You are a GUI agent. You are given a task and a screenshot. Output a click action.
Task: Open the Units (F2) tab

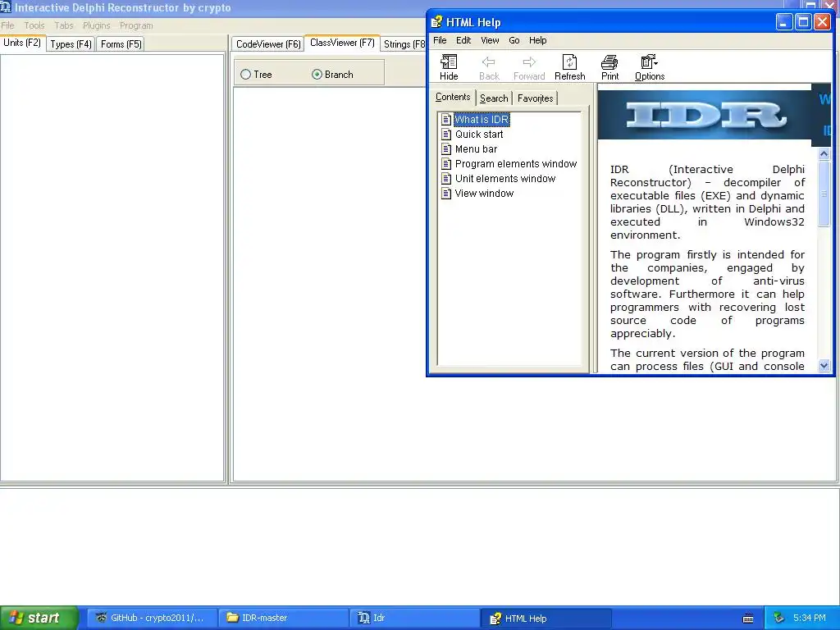click(x=22, y=43)
